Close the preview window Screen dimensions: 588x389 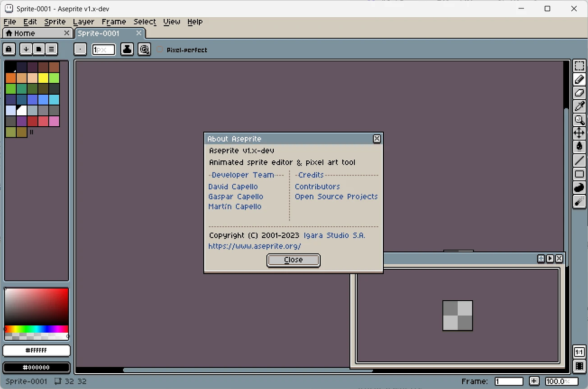(x=559, y=258)
